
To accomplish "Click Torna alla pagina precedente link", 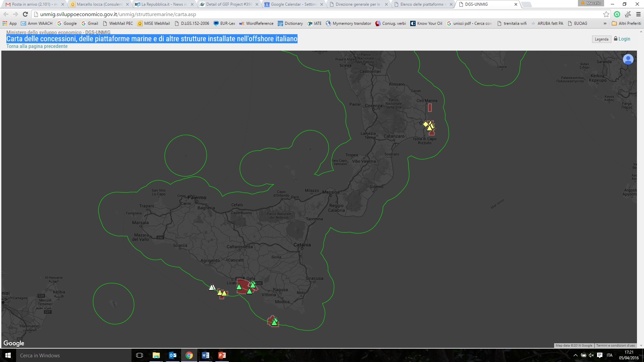I will click(37, 46).
